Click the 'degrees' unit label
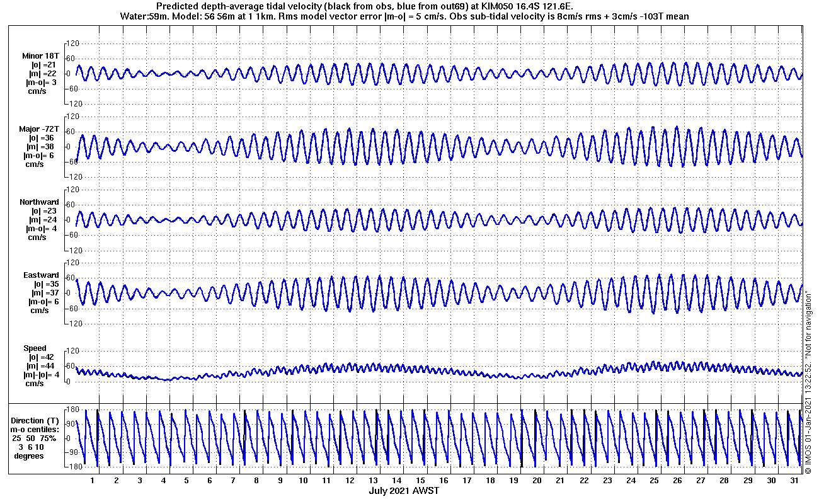819x504 pixels. point(29,455)
